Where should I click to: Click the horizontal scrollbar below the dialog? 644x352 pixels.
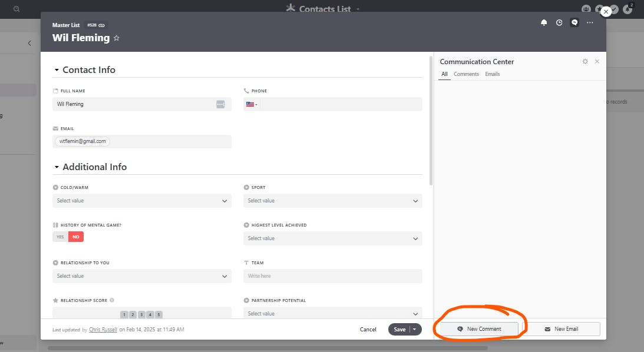(x=267, y=348)
